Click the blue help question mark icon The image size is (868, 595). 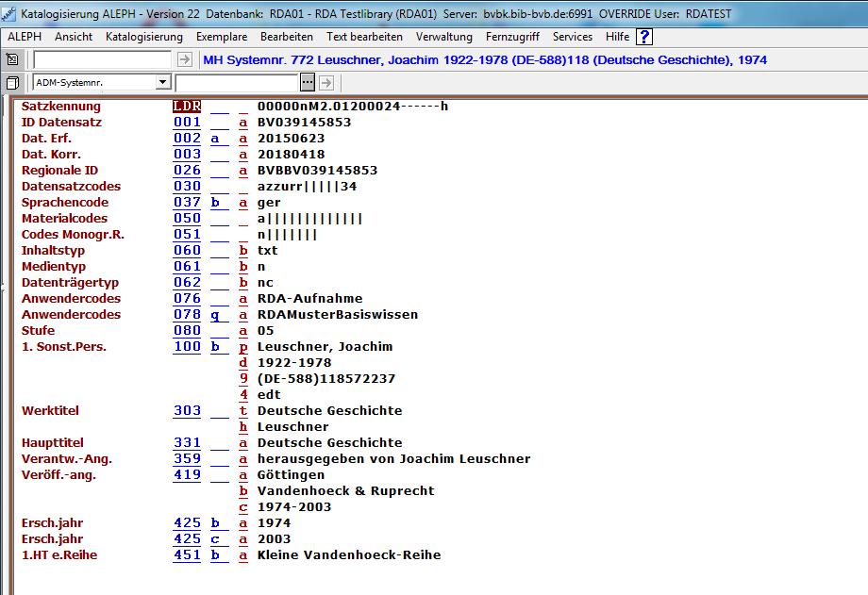(644, 37)
